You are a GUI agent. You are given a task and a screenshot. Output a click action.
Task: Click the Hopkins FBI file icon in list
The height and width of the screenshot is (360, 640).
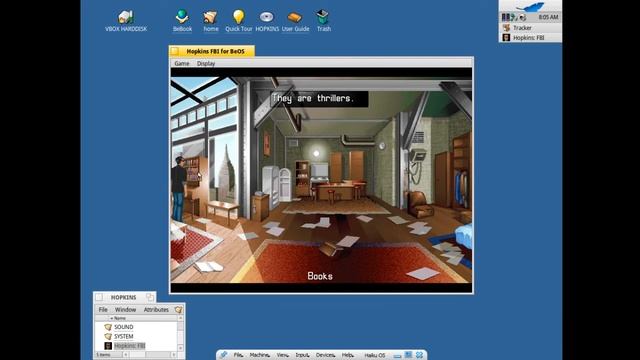tap(108, 346)
